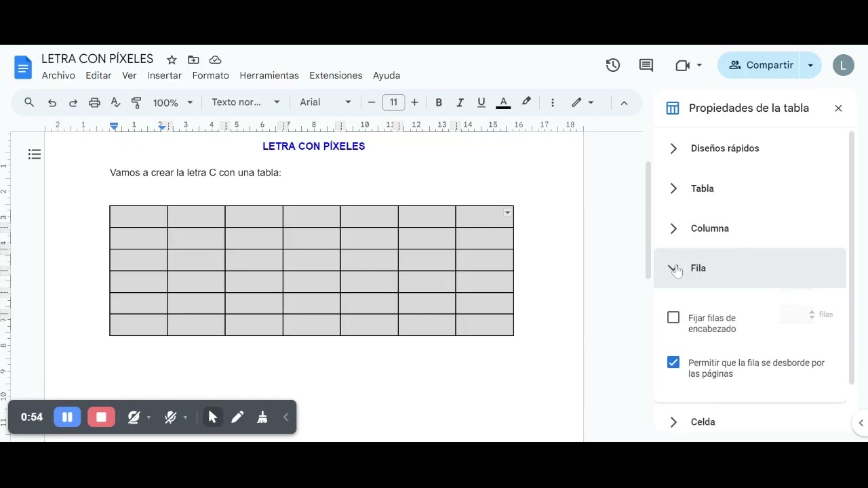Activate the paint format tool
The image size is (868, 488).
pos(136,102)
